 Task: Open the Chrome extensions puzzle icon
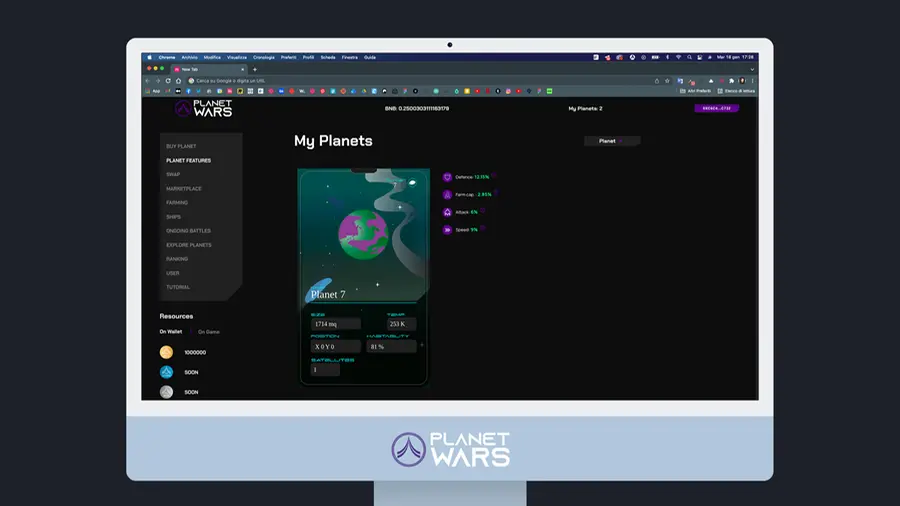pyautogui.click(x=731, y=81)
